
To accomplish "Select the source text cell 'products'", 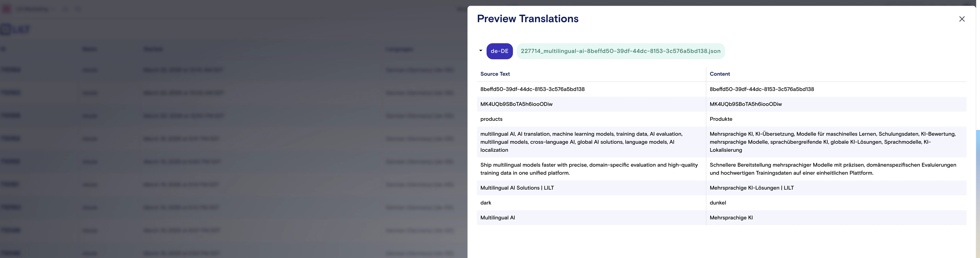I will click(x=491, y=119).
